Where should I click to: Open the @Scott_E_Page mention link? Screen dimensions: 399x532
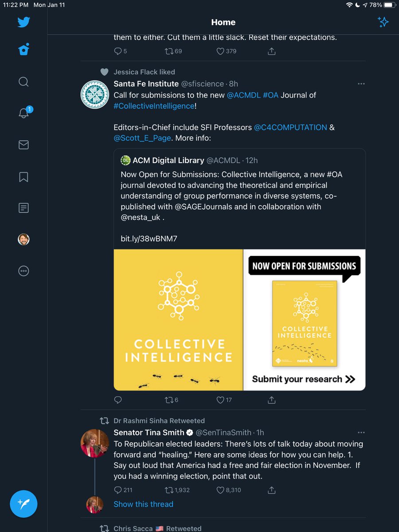[x=142, y=138]
